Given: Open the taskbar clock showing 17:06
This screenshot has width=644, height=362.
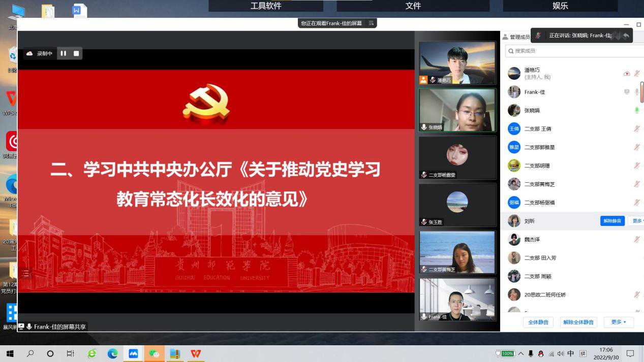Looking at the screenshot, I should click(x=606, y=353).
